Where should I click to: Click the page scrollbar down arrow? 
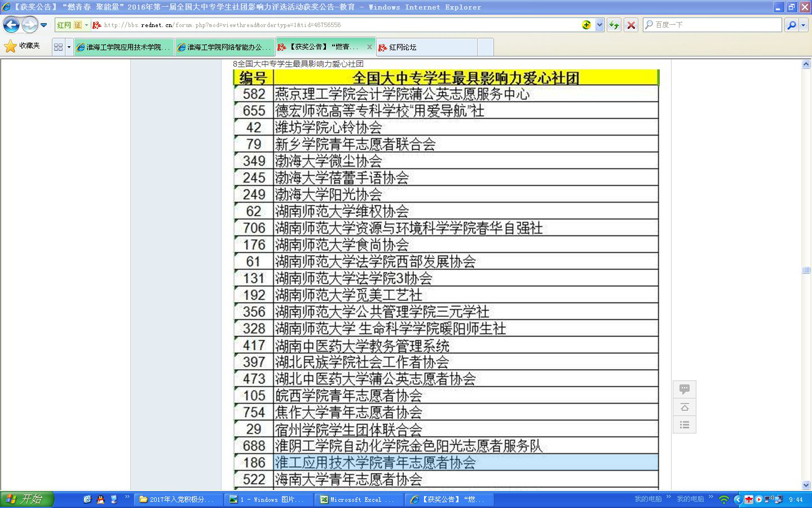pyautogui.click(x=806, y=485)
